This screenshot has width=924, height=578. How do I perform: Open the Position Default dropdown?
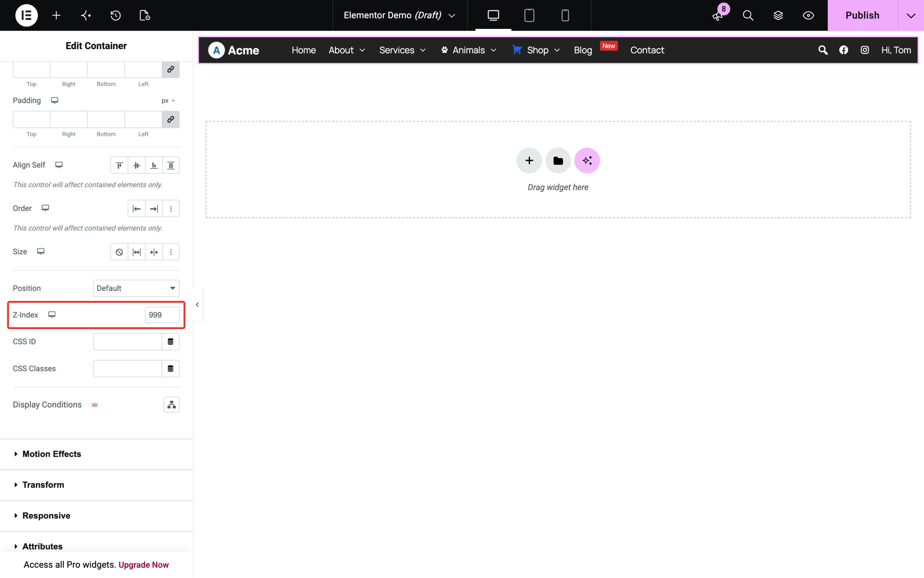[x=136, y=288]
